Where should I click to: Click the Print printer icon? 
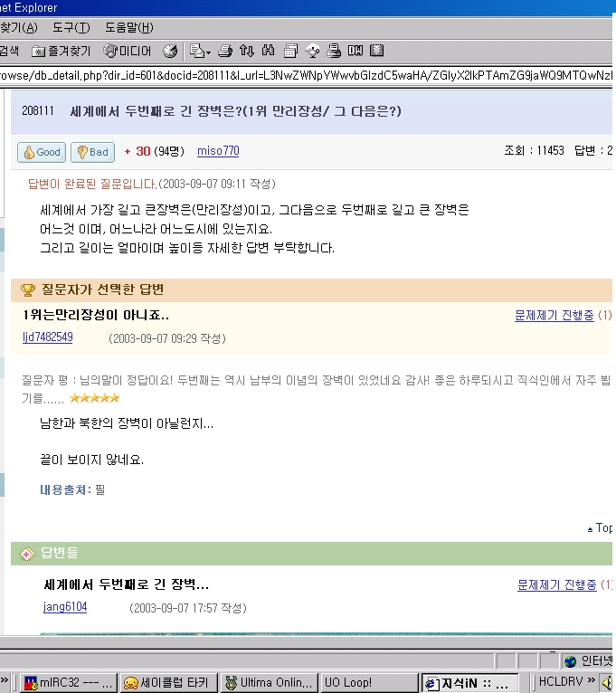click(x=225, y=51)
